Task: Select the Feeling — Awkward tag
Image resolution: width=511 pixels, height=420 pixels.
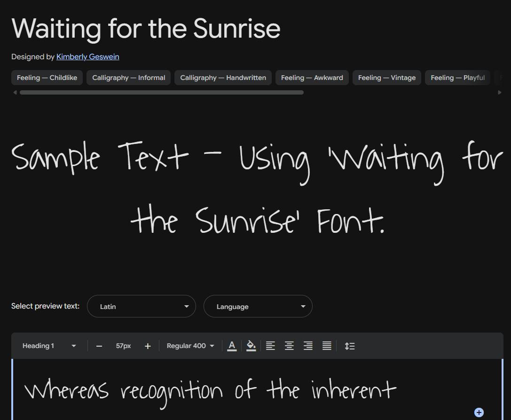Action: [312, 78]
